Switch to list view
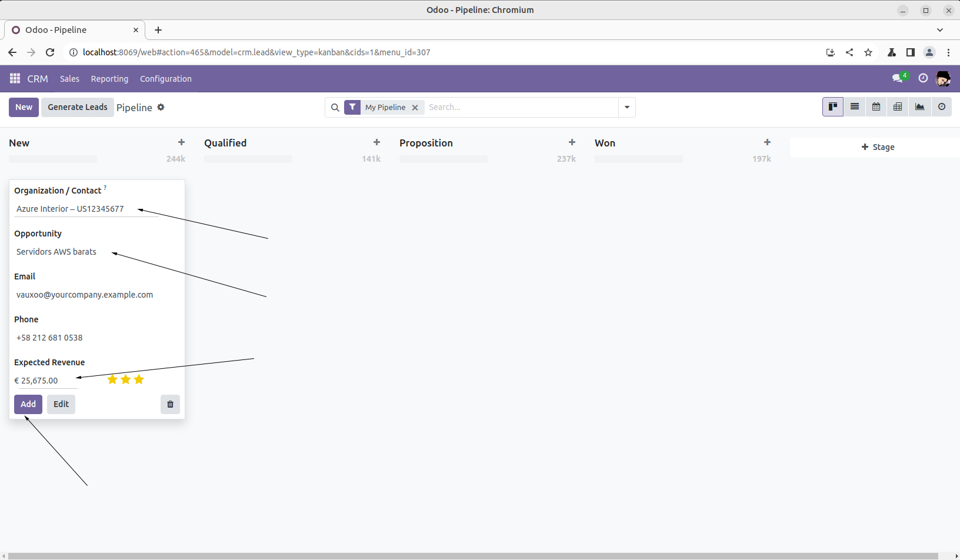The width and height of the screenshot is (960, 560). (x=855, y=107)
